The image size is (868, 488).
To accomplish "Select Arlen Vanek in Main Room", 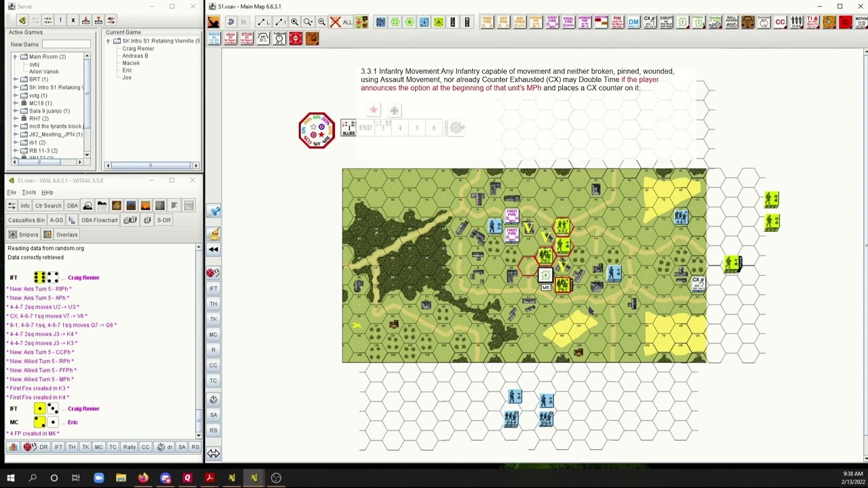I will 44,72.
